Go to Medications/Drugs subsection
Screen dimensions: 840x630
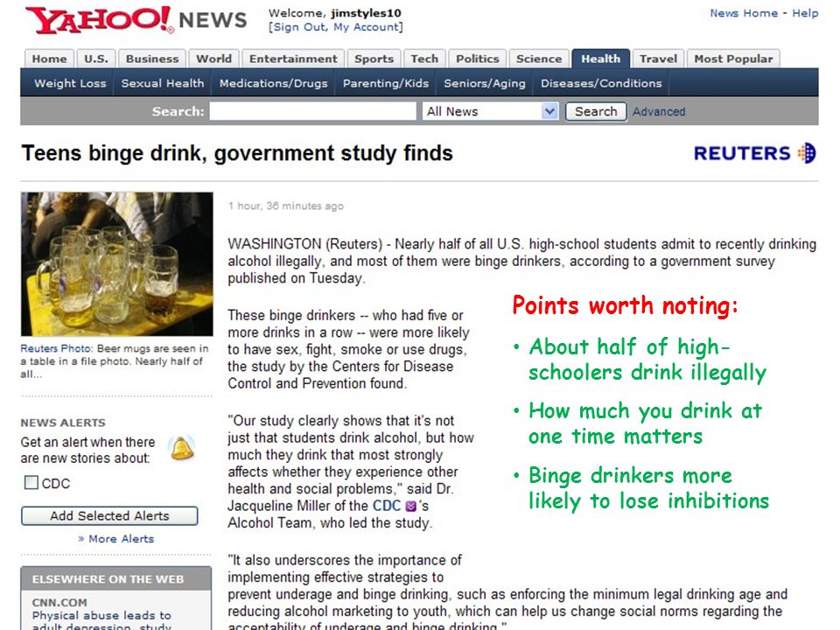click(x=273, y=84)
